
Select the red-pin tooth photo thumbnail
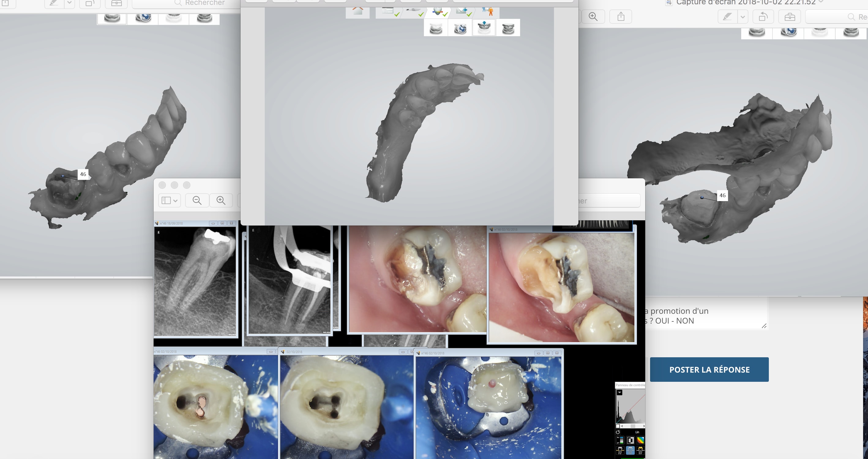pos(488,405)
